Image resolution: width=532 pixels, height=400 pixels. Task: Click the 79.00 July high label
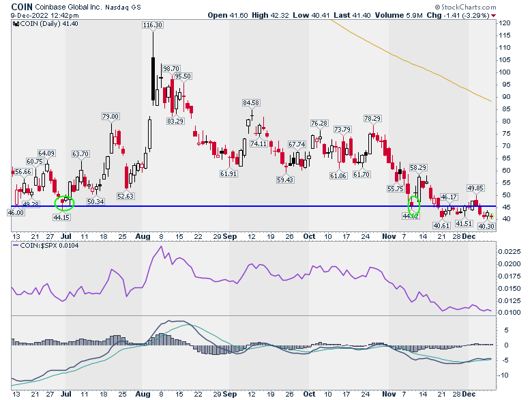[x=110, y=117]
